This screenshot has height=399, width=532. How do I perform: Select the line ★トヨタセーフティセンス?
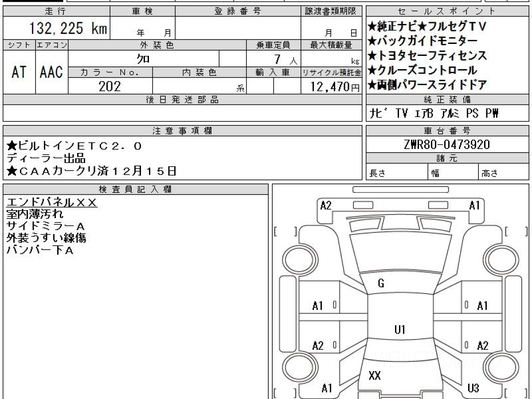[x=427, y=55]
